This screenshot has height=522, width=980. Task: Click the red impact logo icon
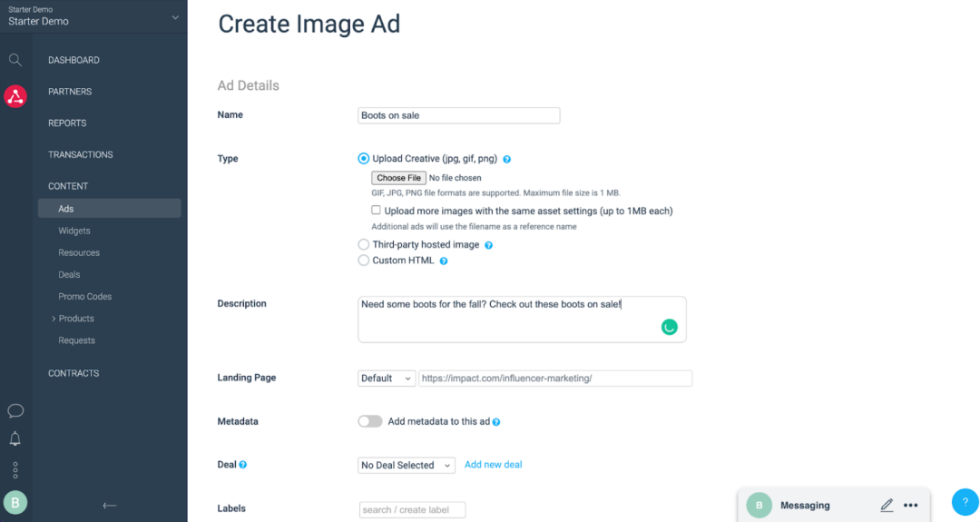point(15,96)
